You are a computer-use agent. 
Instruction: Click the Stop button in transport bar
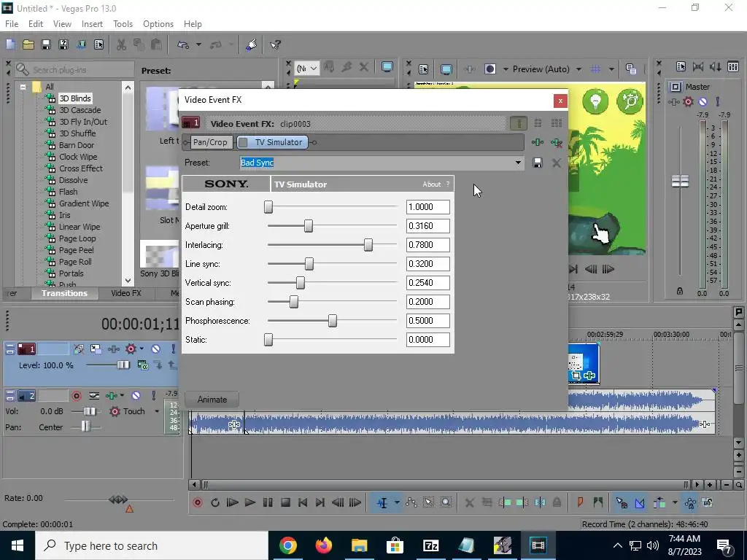[285, 502]
